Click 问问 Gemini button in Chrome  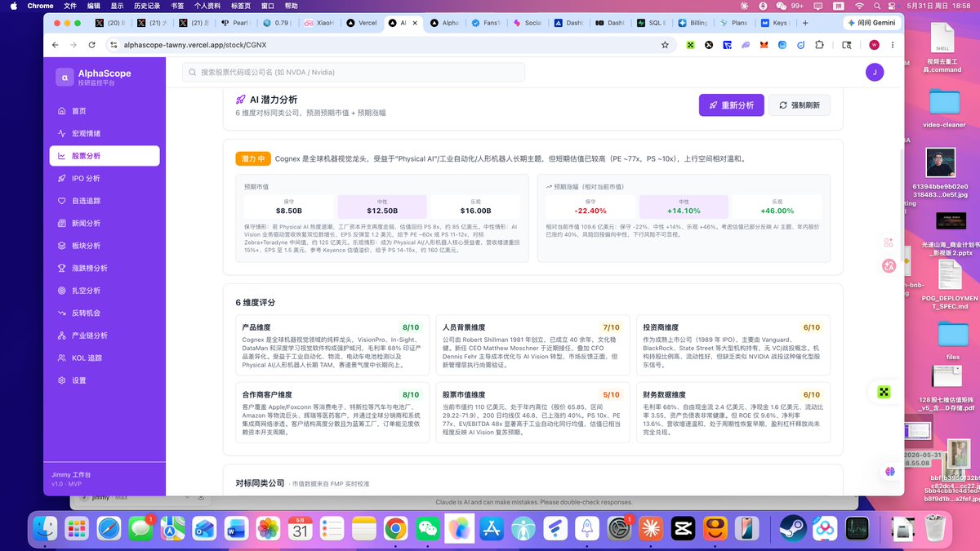coord(873,23)
